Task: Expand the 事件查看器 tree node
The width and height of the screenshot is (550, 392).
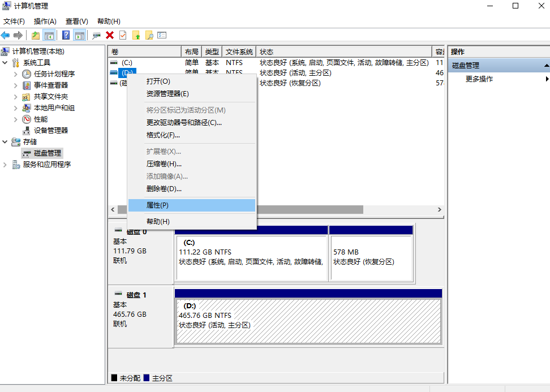Action: click(16, 85)
